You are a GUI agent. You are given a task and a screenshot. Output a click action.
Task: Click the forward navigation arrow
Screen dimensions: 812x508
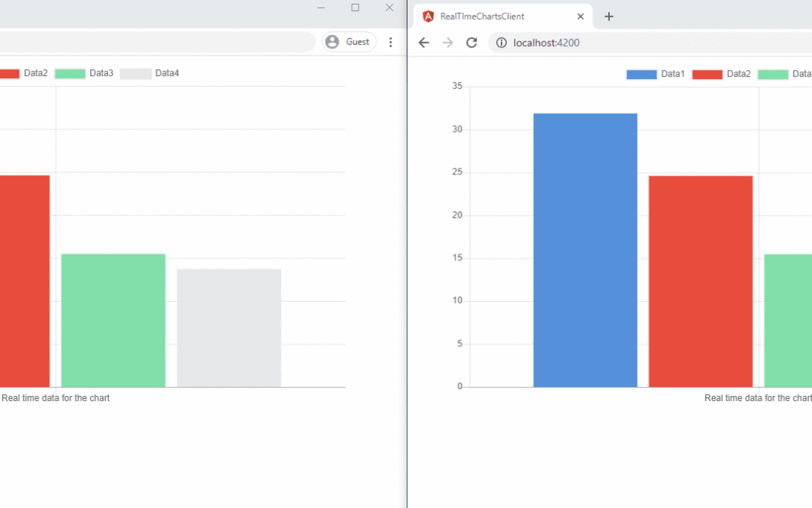[x=448, y=43]
